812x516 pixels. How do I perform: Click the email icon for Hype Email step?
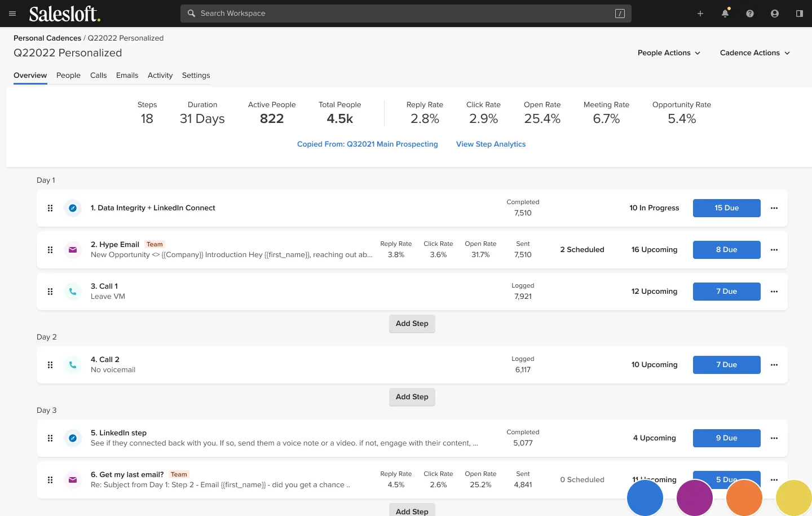tap(73, 250)
